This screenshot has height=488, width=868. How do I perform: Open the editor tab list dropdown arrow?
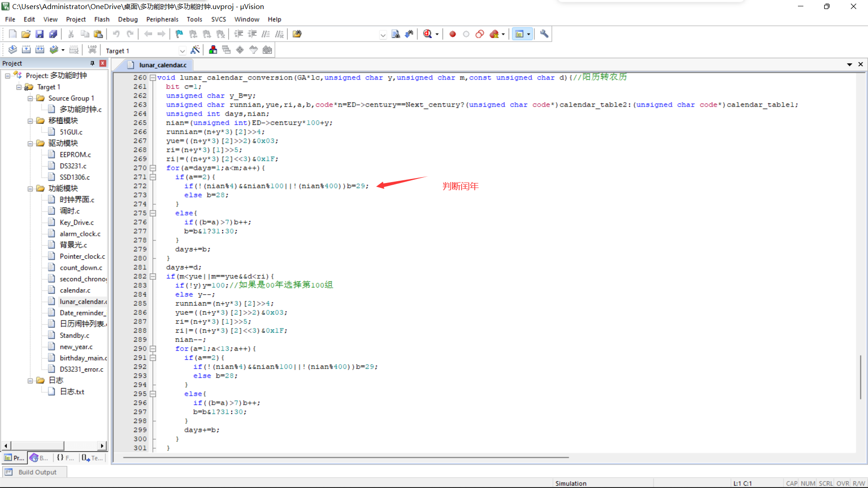point(849,65)
